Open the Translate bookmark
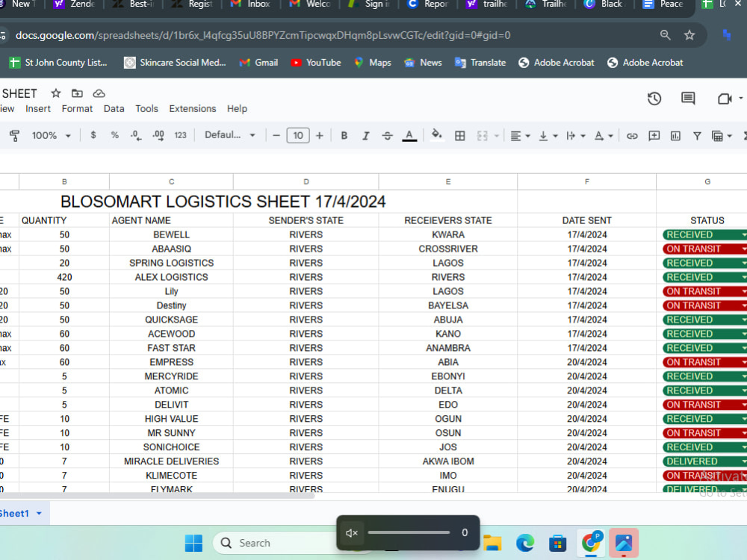Screen dimensions: 747x560 480,63
